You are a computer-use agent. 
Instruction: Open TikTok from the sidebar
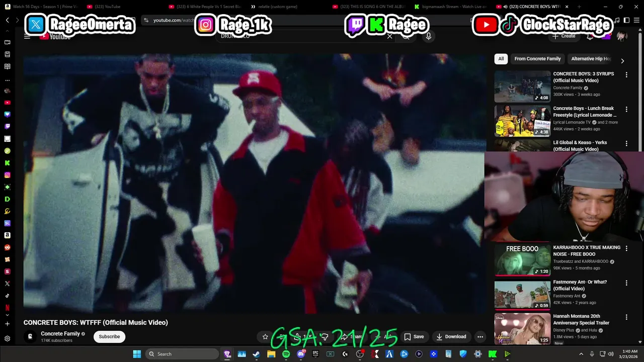[x=7, y=296]
